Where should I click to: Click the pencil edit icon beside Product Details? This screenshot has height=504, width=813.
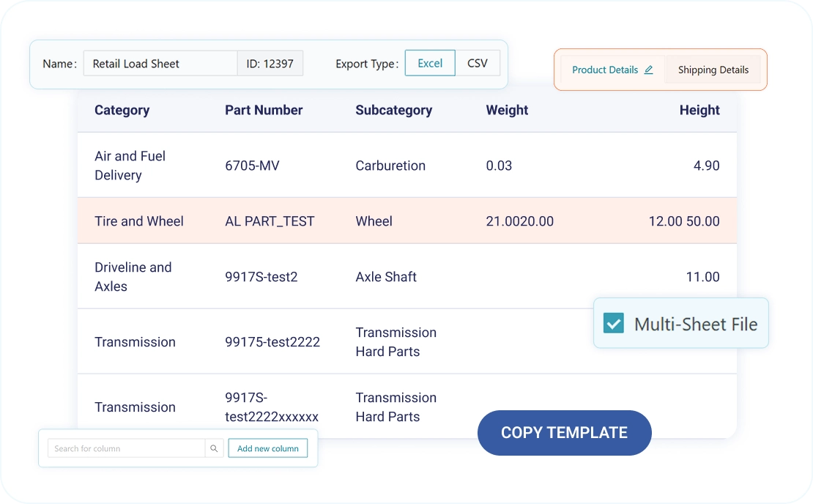648,70
